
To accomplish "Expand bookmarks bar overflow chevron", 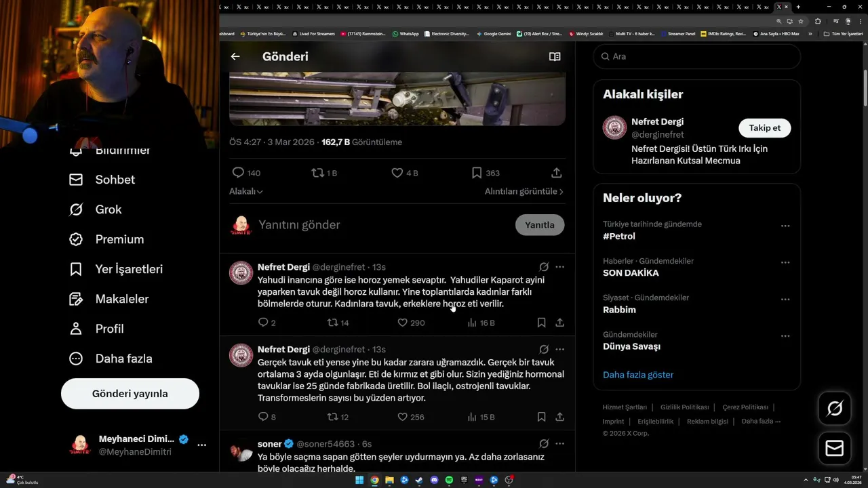I will coord(810,33).
